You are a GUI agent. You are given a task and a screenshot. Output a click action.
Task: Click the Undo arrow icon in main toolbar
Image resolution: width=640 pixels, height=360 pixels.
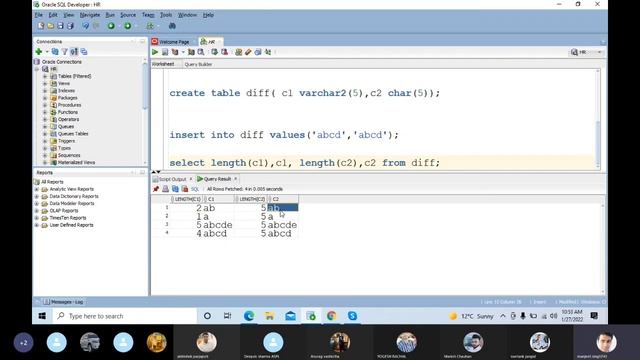[85, 26]
